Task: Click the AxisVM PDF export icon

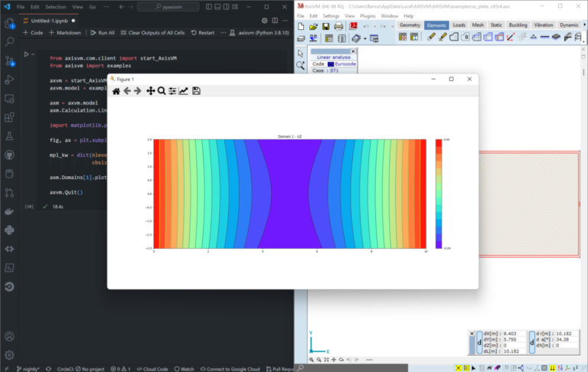Action: pos(354,26)
